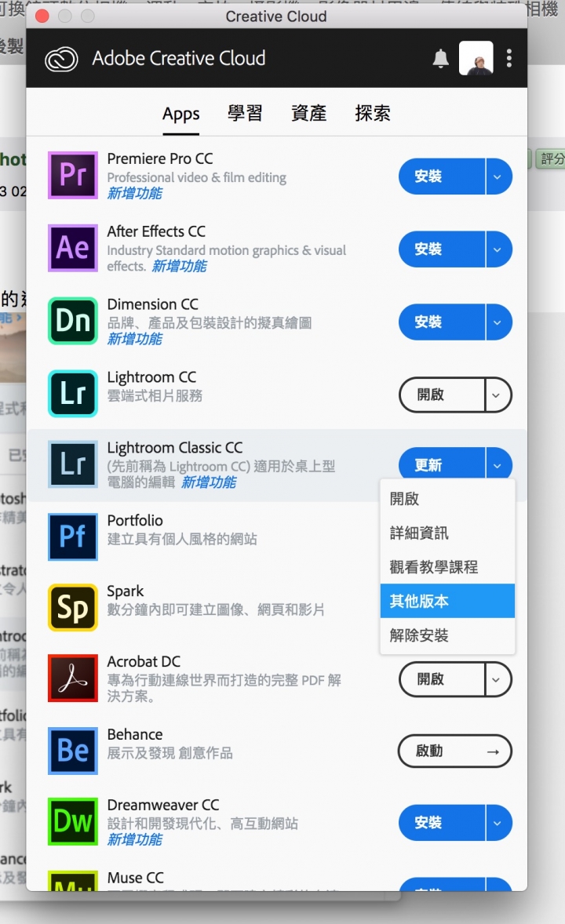Open the user profile avatar
The height and width of the screenshot is (924, 565).
(x=476, y=58)
